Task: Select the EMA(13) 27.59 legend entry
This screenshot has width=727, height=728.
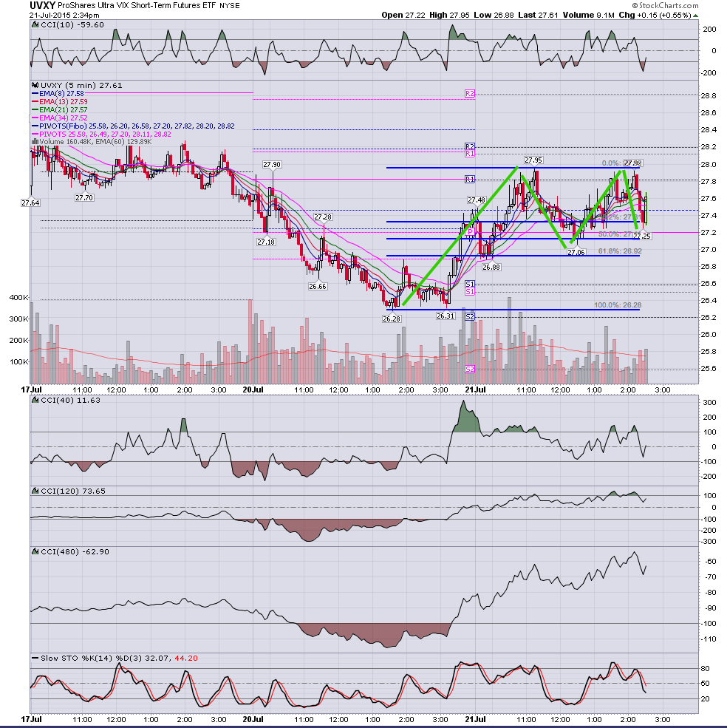Action: coord(60,102)
